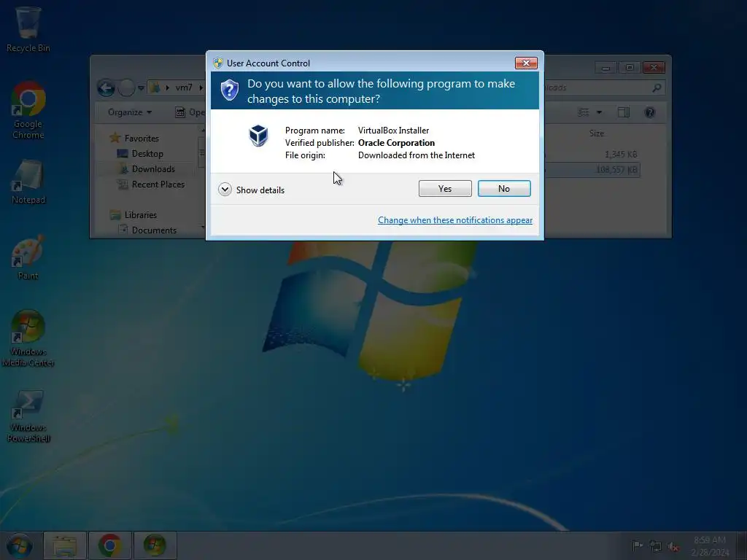
Task: Open Windows PowerShell desktop shortcut
Action: click(x=28, y=416)
